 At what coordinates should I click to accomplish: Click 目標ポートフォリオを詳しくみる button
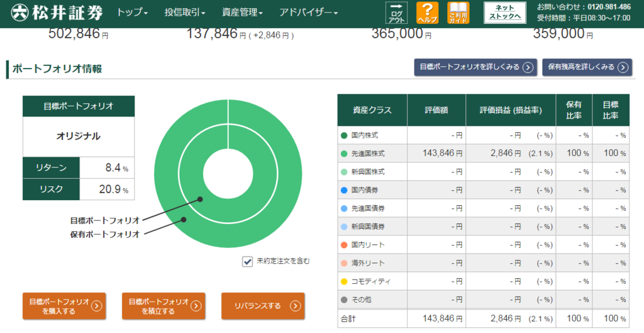[x=475, y=67]
